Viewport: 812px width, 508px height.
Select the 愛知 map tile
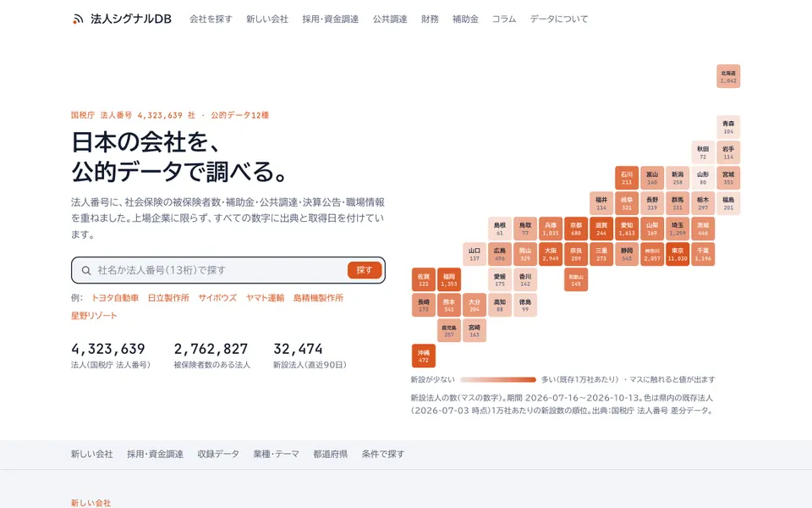click(x=627, y=229)
